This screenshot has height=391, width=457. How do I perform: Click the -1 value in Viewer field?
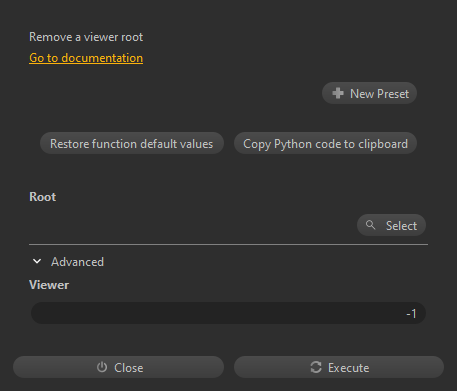411,313
